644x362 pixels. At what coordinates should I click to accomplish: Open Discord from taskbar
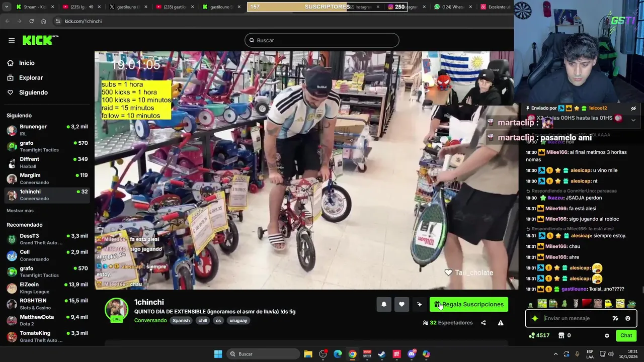click(x=412, y=354)
